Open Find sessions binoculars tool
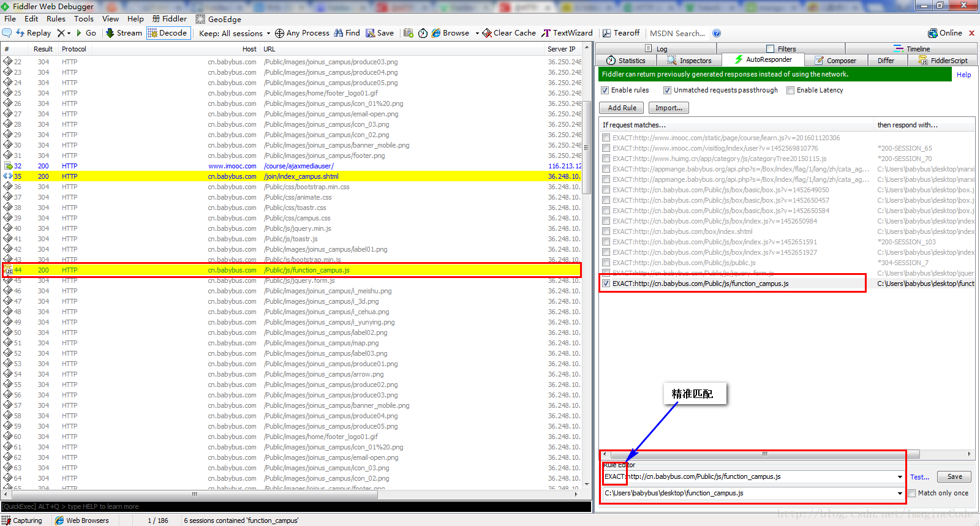This screenshot has width=980, height=526. tap(347, 33)
